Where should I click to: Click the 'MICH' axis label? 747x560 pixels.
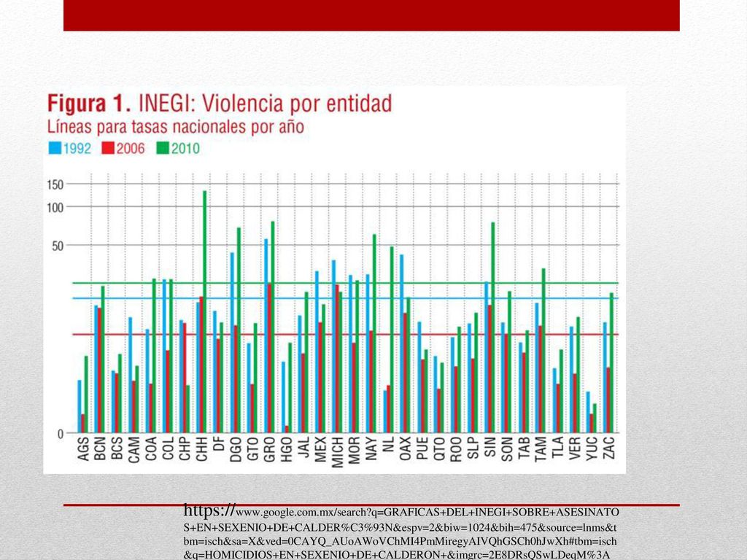tap(337, 452)
